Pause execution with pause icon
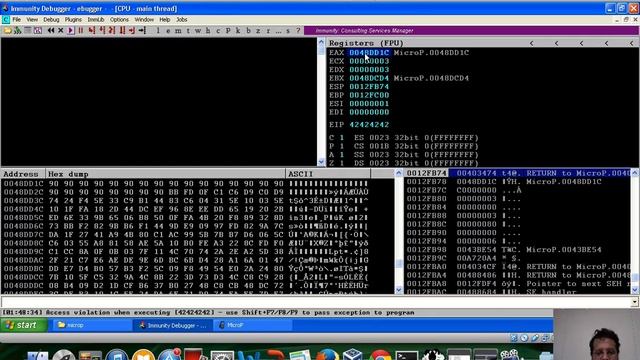Viewport: 640px width, 360px height. [x=80, y=31]
